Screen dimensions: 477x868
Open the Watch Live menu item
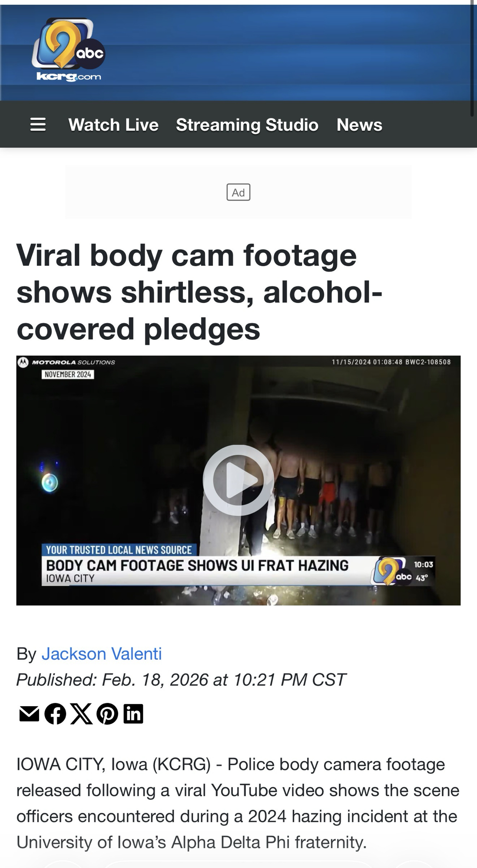pyautogui.click(x=113, y=125)
